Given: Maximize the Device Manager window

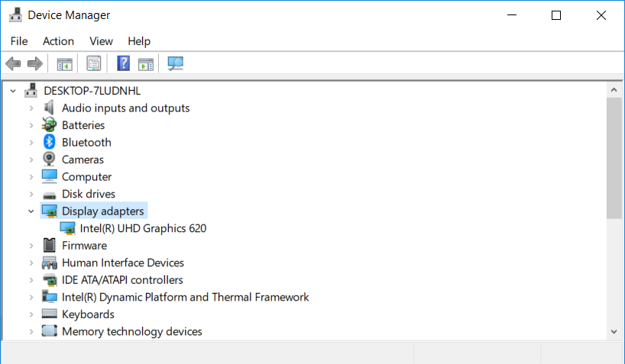Looking at the screenshot, I should click(556, 15).
